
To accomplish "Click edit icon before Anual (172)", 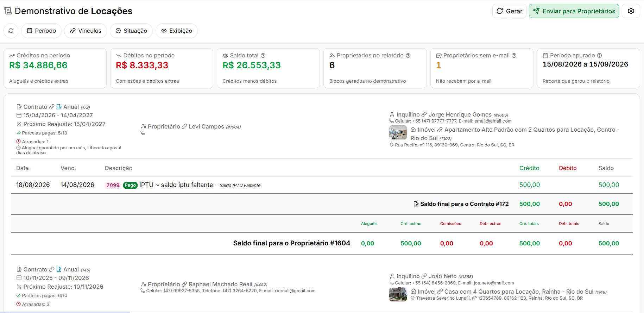I will pyautogui.click(x=59, y=107).
